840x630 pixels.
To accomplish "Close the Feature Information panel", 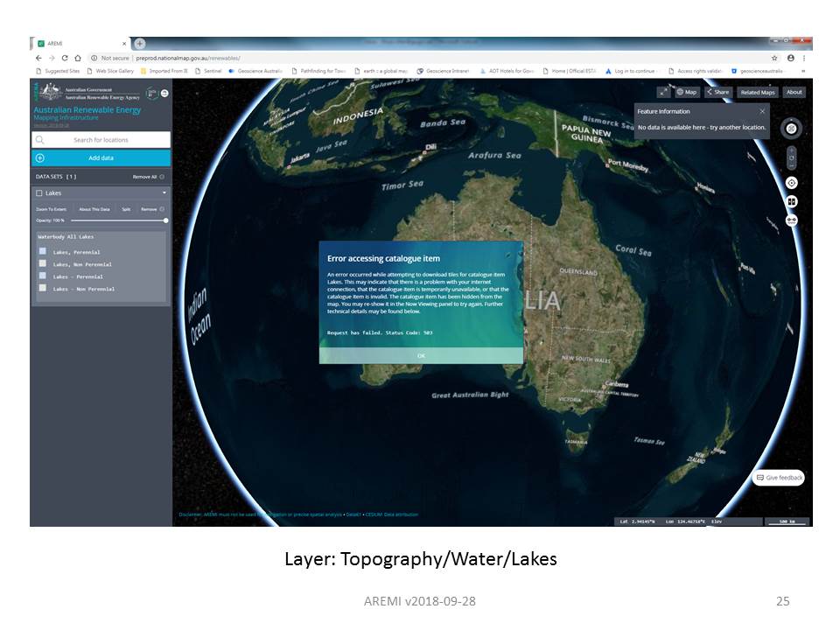I will (x=762, y=111).
